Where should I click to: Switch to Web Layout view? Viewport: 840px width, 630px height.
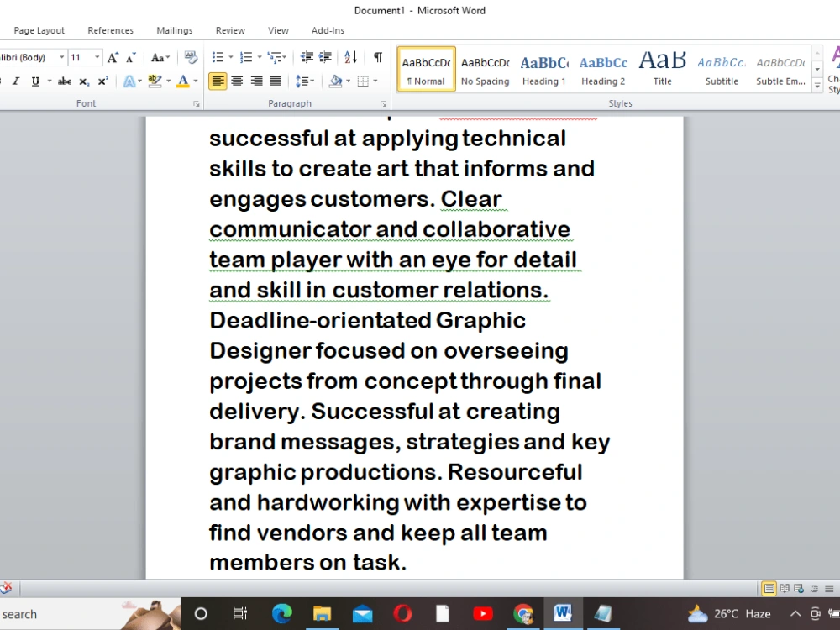pyautogui.click(x=799, y=588)
